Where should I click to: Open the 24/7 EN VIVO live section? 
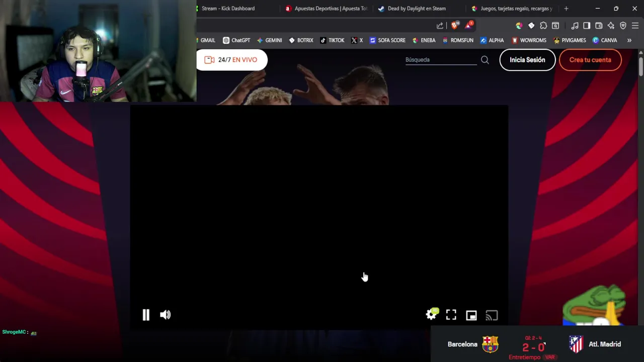(x=232, y=60)
